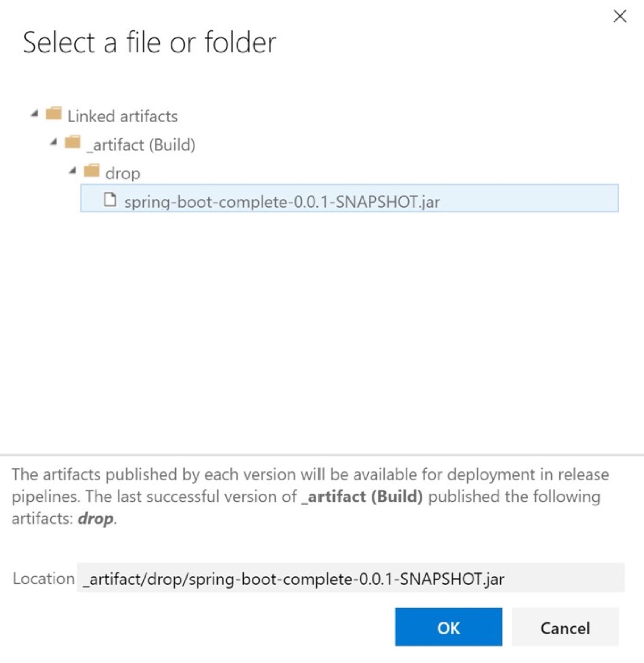The image size is (644, 663).
Task: Collapse the drop folder arrow
Action: pyautogui.click(x=73, y=171)
